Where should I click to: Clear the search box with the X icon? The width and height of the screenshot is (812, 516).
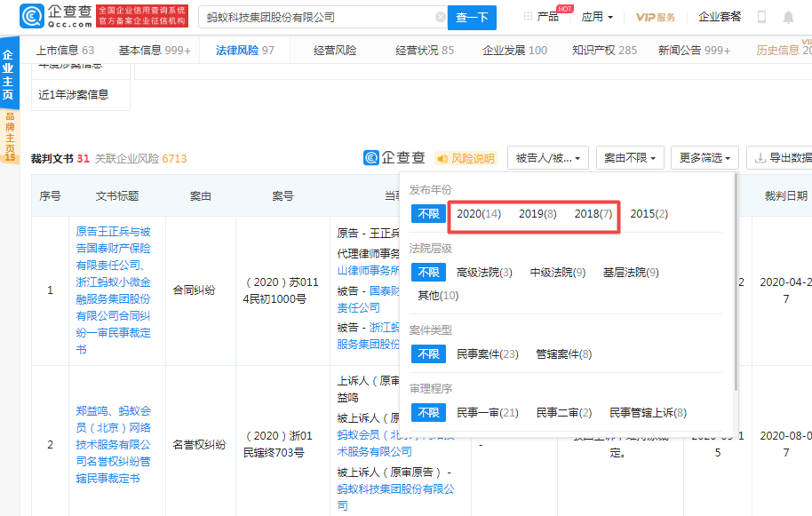tap(440, 17)
